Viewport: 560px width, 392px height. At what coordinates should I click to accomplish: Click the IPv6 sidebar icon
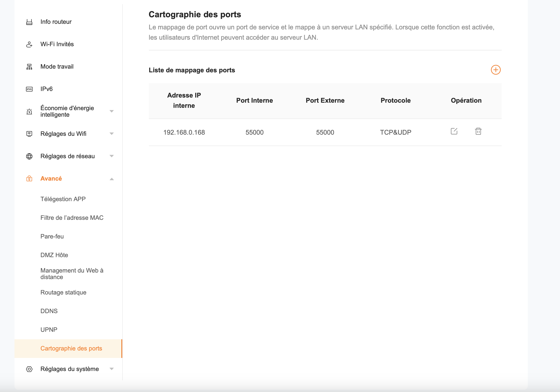pos(29,89)
